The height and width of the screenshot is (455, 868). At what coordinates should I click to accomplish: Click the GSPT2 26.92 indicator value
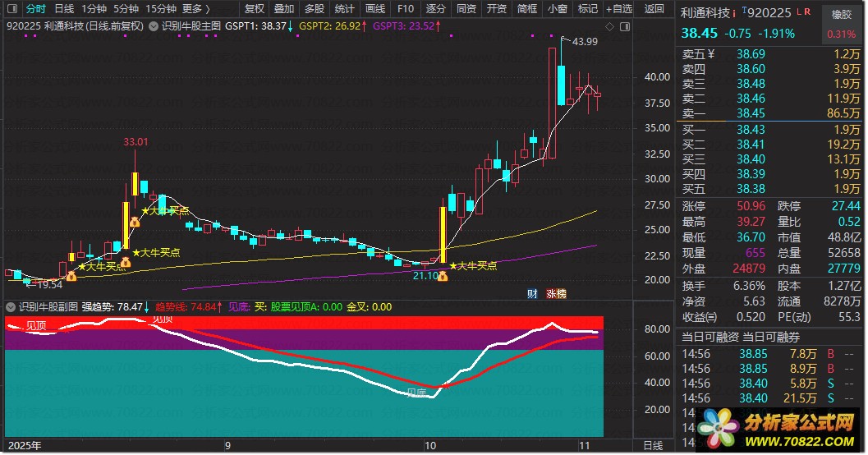[x=330, y=26]
